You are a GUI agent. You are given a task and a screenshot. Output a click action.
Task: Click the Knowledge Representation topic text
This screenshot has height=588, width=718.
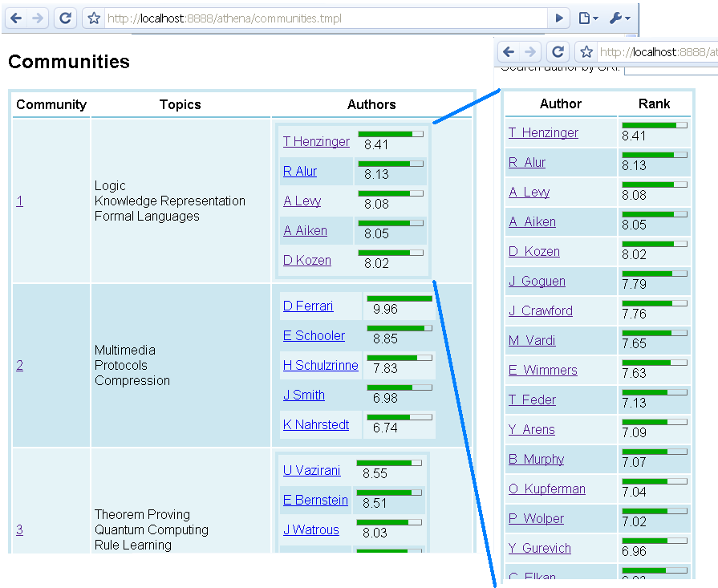(169, 201)
